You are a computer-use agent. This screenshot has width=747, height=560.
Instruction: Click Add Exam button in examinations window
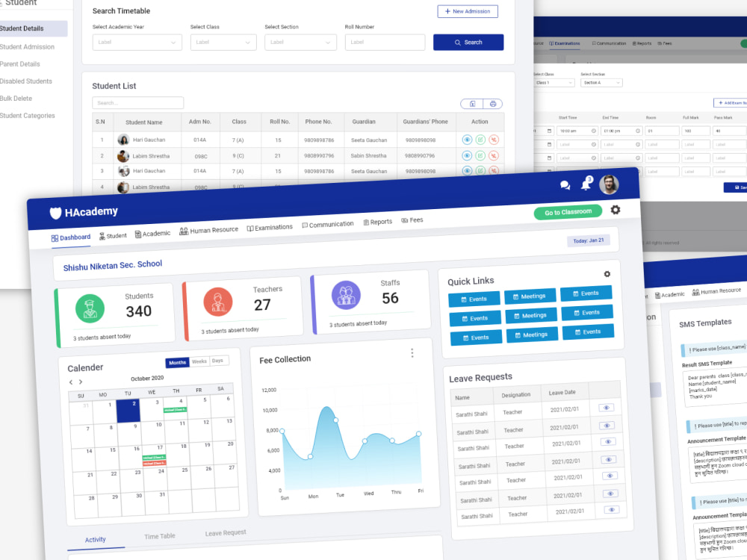(732, 103)
